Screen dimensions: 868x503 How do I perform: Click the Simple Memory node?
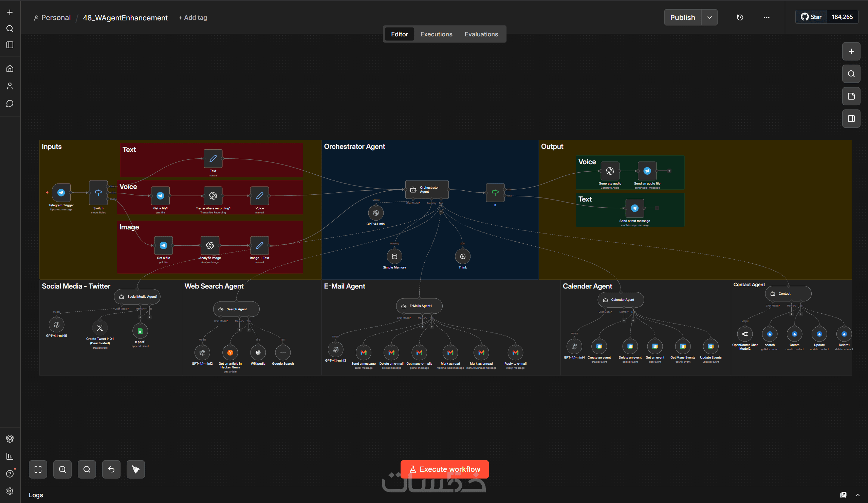(x=394, y=257)
